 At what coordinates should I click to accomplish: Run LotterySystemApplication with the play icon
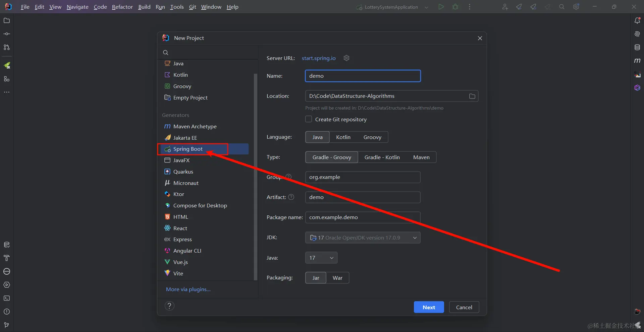point(441,7)
